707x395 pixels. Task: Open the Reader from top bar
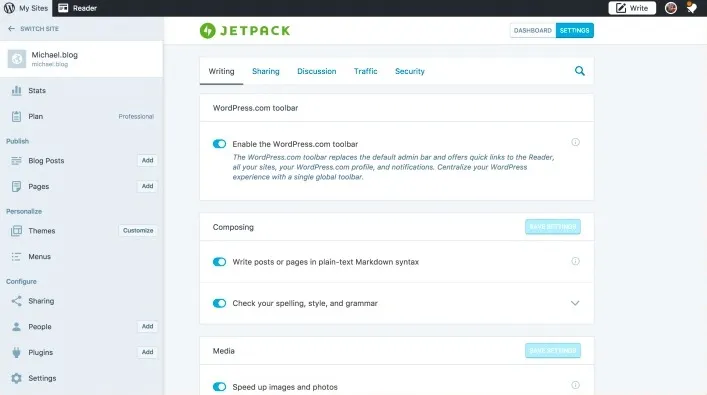(78, 8)
